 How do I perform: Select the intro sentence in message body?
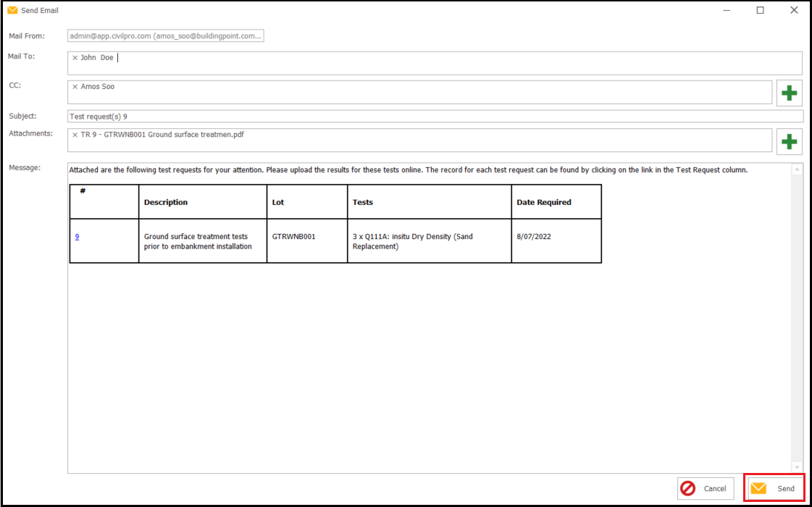click(x=408, y=170)
